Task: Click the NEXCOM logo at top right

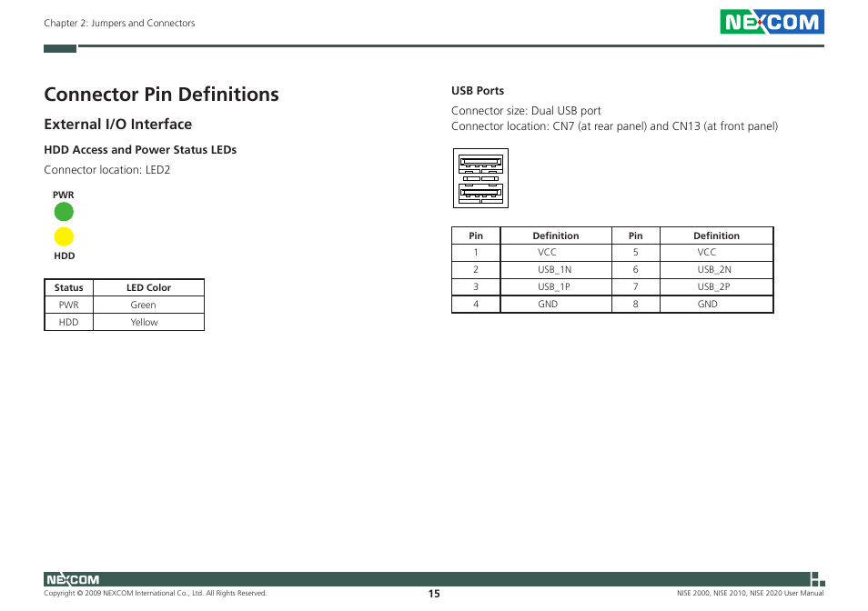Action: pyautogui.click(x=772, y=21)
